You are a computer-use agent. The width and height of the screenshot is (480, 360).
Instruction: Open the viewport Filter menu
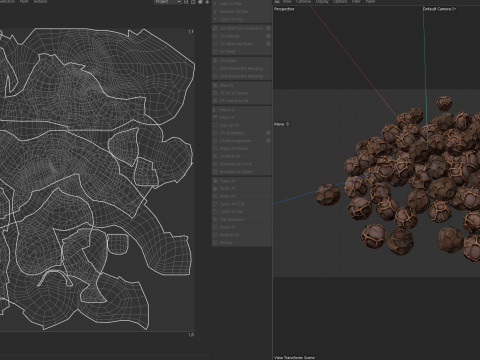(x=356, y=2)
